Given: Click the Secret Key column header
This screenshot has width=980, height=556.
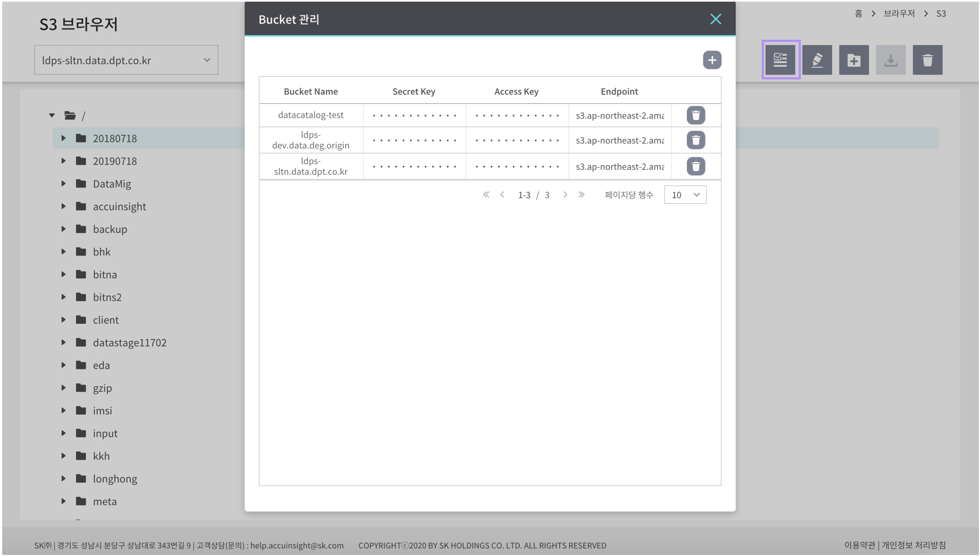Looking at the screenshot, I should pos(414,91).
